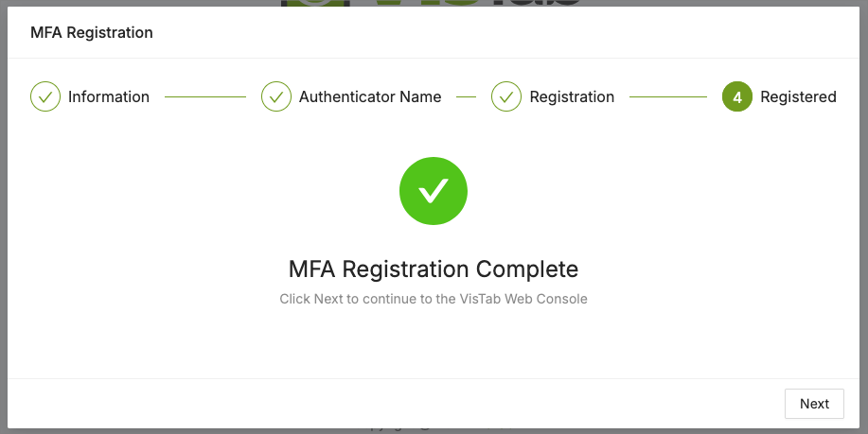Click the Next button
Screen dimensions: 868x434
pyautogui.click(x=814, y=404)
